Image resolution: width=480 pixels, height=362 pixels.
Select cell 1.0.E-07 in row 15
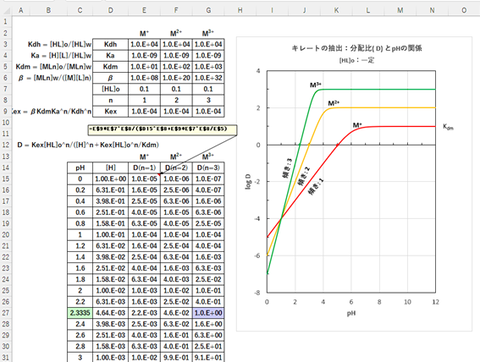coord(208,179)
